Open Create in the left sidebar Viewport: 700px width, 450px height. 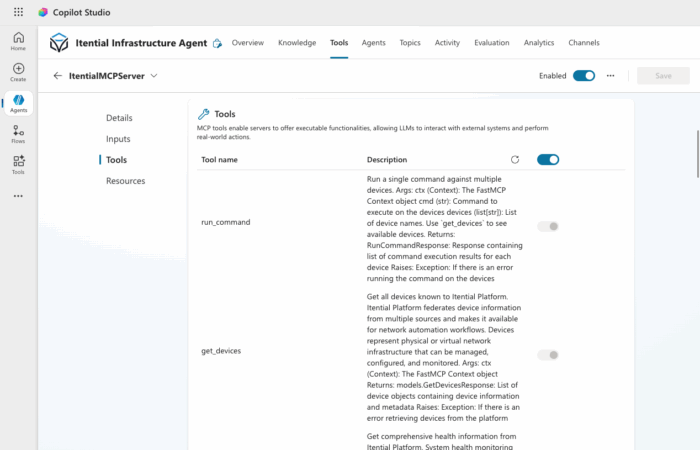click(18, 72)
